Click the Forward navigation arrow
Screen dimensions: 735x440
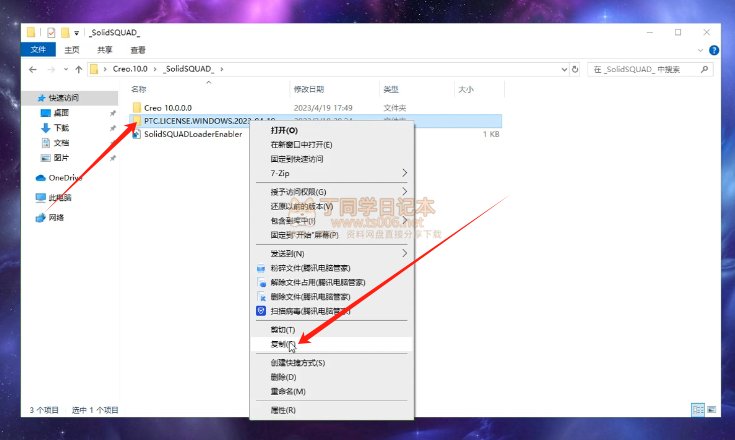(51, 69)
